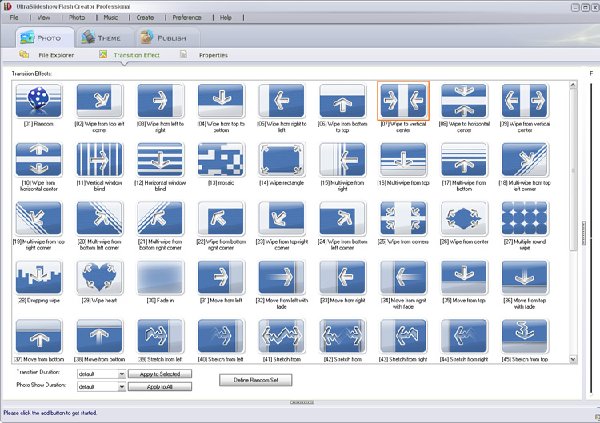The height and width of the screenshot is (423, 600).
Task: Choose Wipe from bottom to top effect
Action: click(x=342, y=101)
